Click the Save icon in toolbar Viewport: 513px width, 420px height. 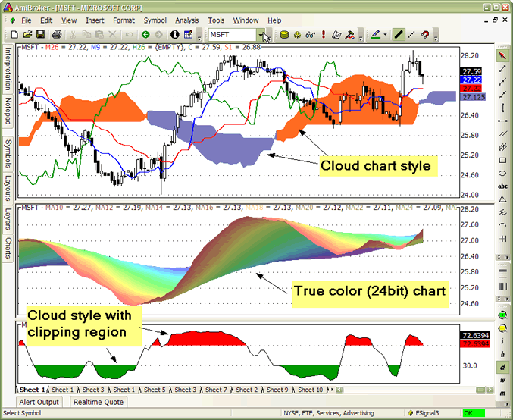41,35
